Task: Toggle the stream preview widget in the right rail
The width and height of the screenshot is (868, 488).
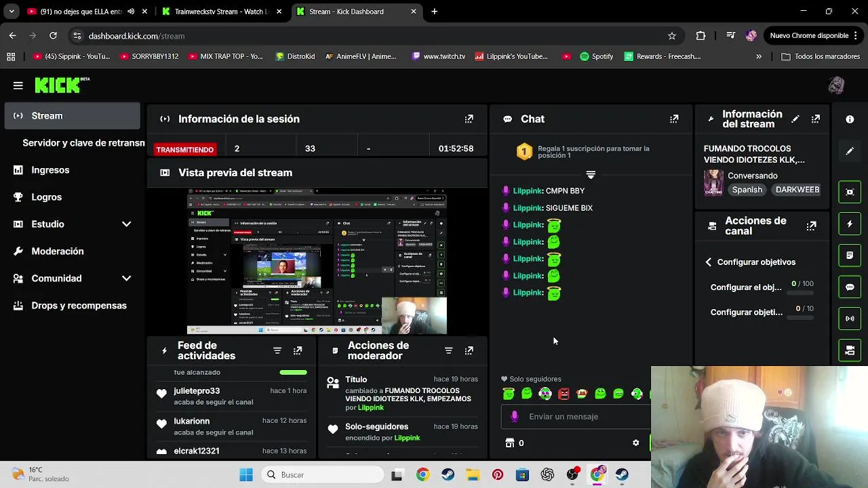Action: (850, 192)
